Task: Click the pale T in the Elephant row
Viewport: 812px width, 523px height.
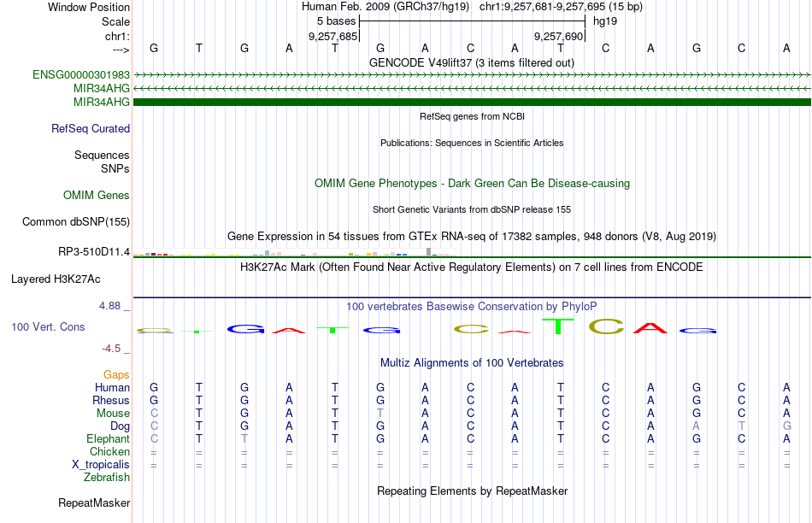Action: (244, 438)
